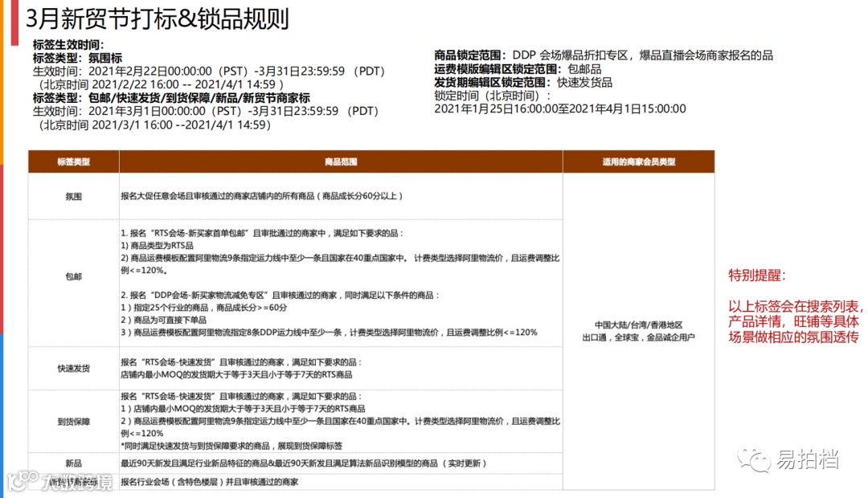Select the red text "以上标签会在搜索列表"
This screenshot has height=498, width=868.
794,307
